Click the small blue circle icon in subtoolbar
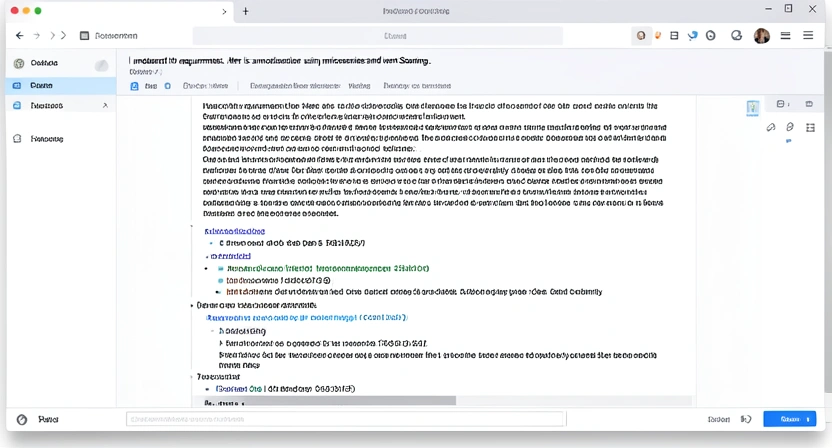832x448 pixels. click(x=168, y=86)
